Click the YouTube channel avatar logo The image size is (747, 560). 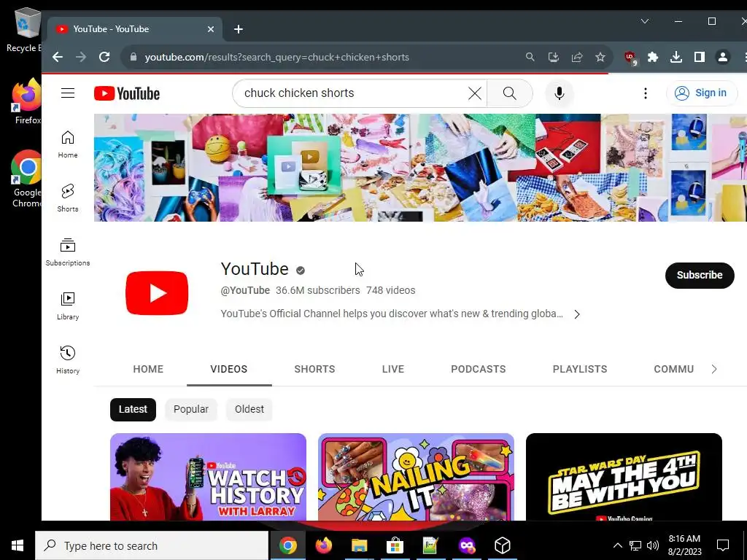tap(157, 293)
